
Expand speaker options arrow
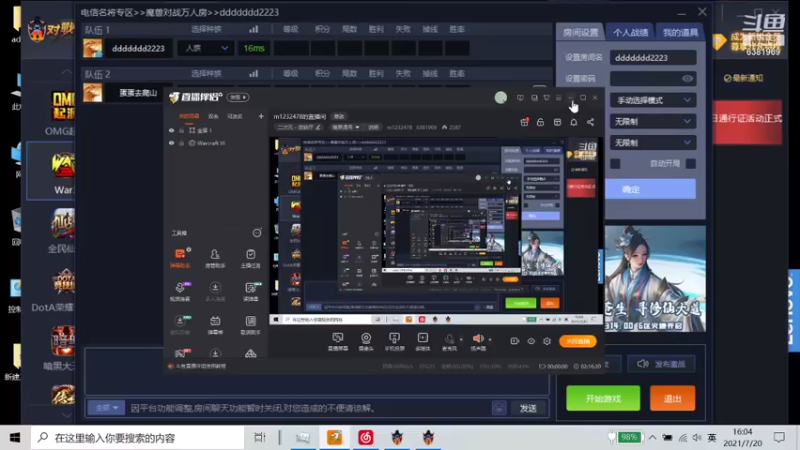pyautogui.click(x=490, y=340)
